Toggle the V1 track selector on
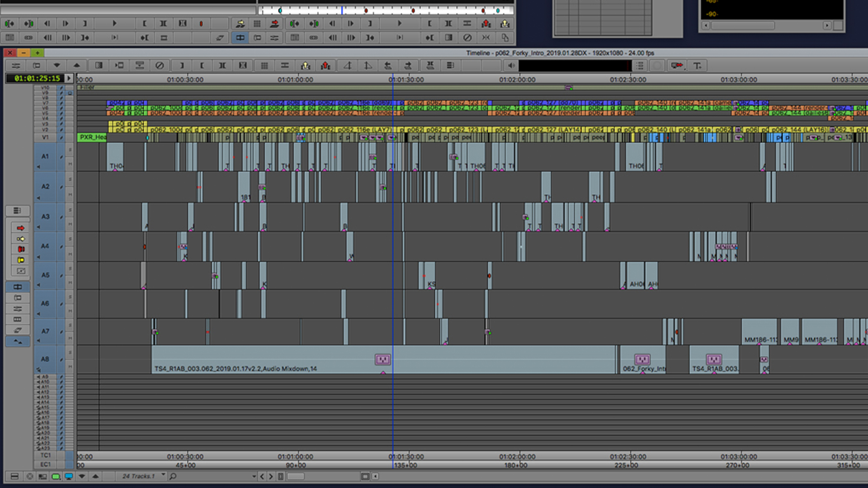The width and height of the screenshot is (868, 488). pyautogui.click(x=45, y=137)
